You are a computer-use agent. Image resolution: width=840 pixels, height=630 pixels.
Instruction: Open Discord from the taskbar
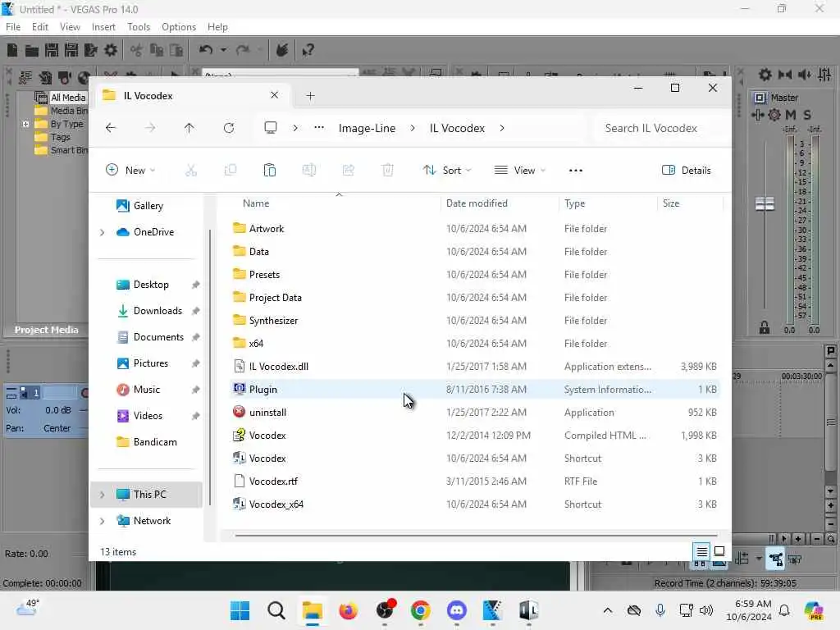coord(456,610)
